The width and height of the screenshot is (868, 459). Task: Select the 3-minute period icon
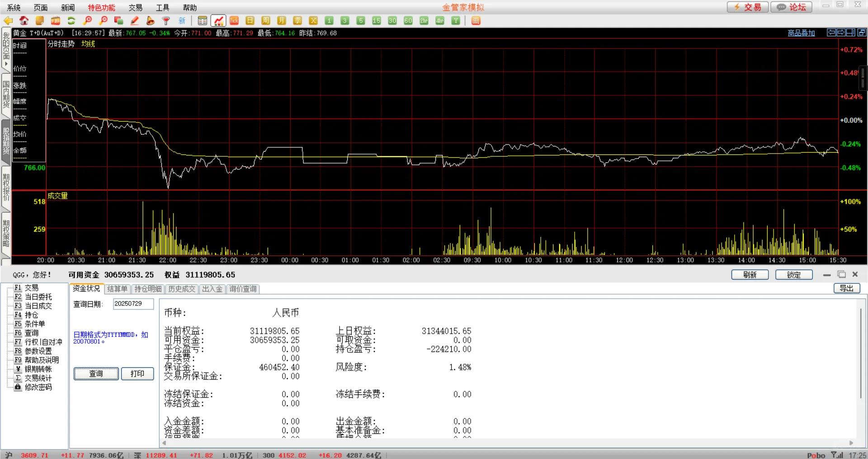click(345, 21)
